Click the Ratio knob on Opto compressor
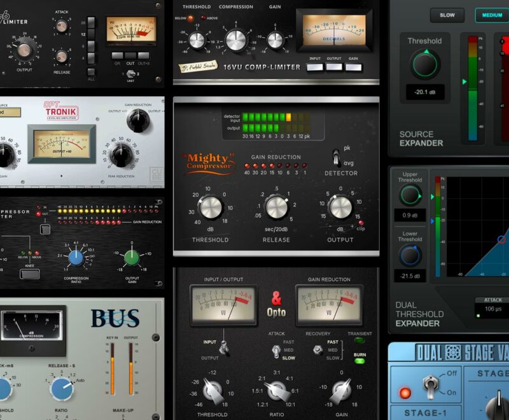 (x=276, y=389)
